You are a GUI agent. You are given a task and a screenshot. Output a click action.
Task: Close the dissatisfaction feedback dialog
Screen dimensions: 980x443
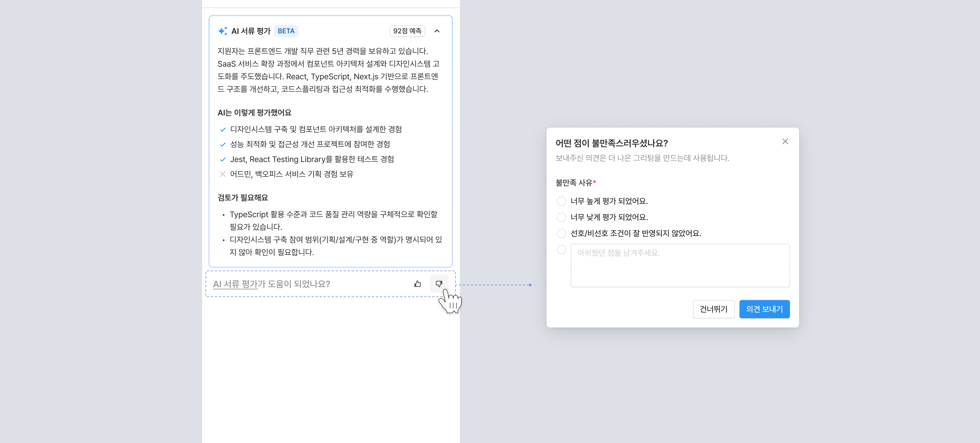tap(785, 142)
